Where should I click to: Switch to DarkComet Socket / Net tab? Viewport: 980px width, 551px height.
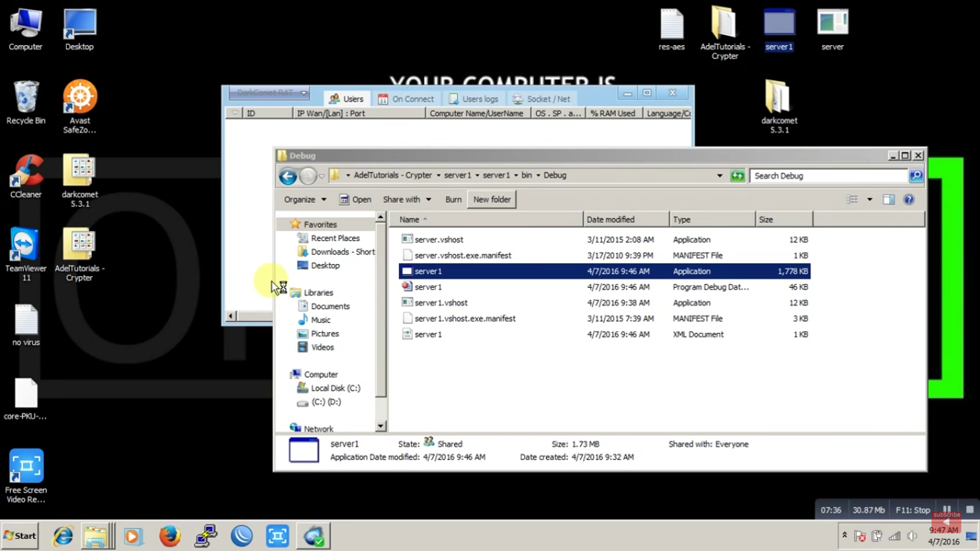pos(542,99)
